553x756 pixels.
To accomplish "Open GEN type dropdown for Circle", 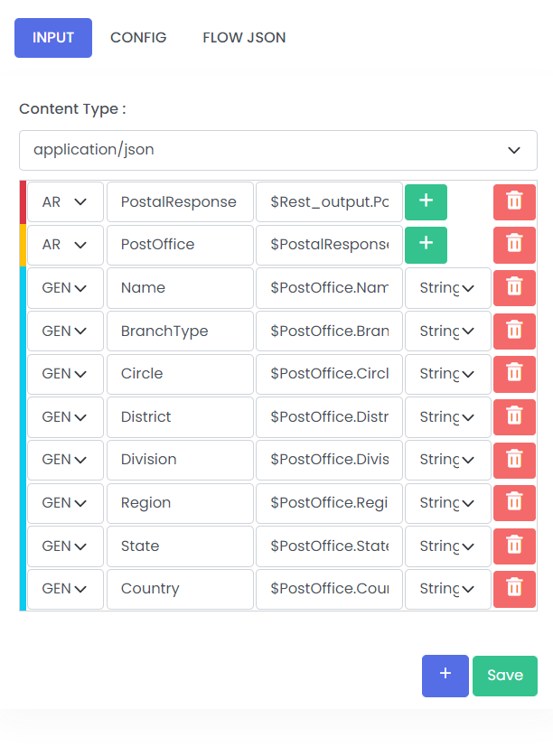I will pyautogui.click(x=65, y=374).
